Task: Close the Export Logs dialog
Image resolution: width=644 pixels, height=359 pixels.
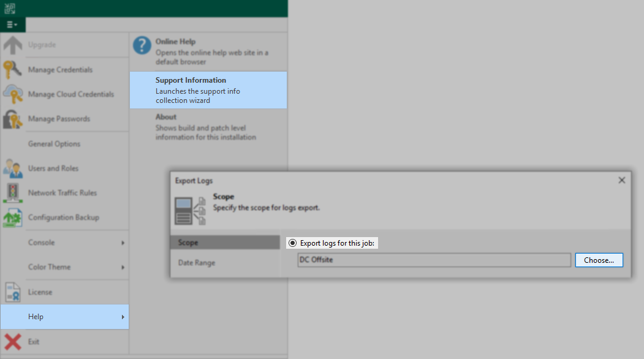Action: point(622,180)
